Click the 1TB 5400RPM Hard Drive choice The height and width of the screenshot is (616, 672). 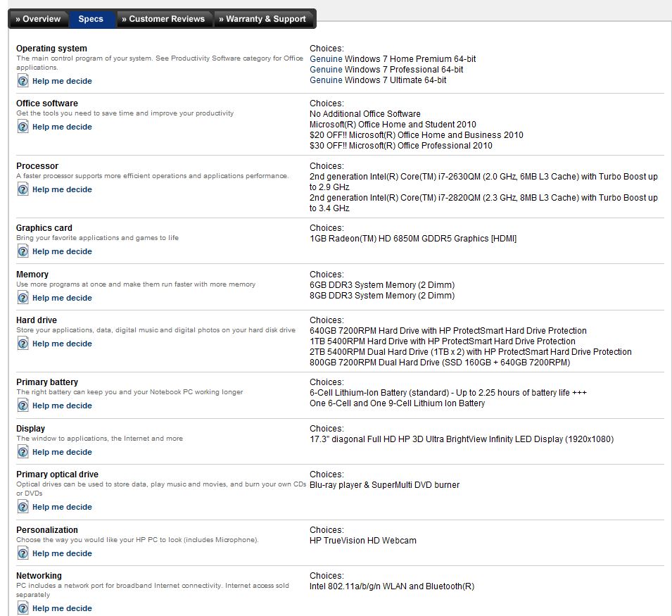click(443, 341)
